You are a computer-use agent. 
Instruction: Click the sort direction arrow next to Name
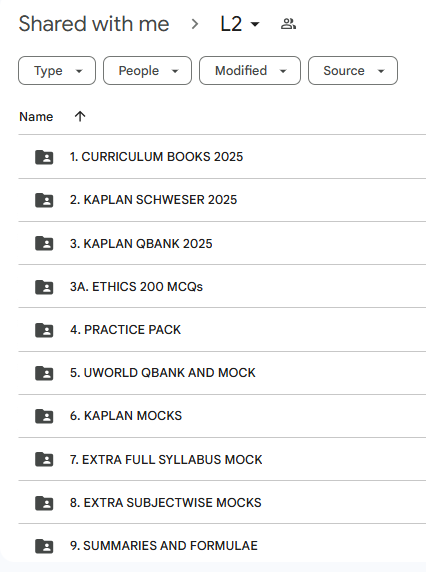pos(80,116)
